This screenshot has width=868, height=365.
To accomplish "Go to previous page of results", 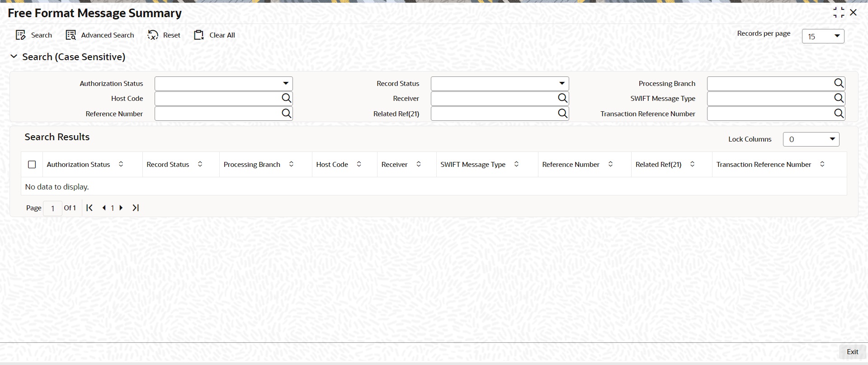I will click(x=104, y=208).
